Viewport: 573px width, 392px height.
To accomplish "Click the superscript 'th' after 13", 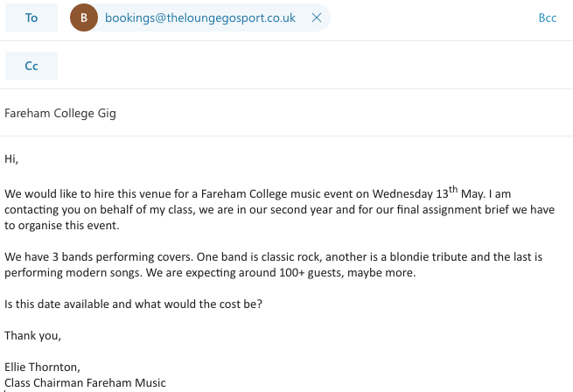I will pyautogui.click(x=454, y=188).
